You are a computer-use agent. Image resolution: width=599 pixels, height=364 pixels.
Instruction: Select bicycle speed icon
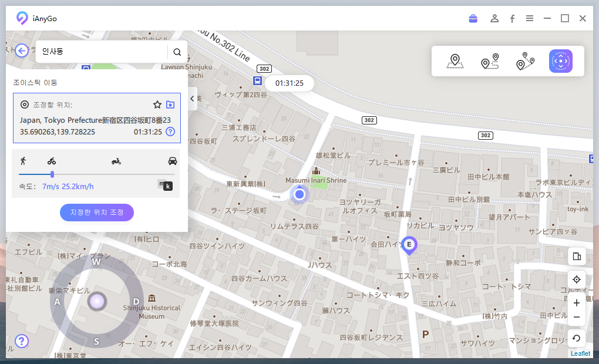click(52, 161)
